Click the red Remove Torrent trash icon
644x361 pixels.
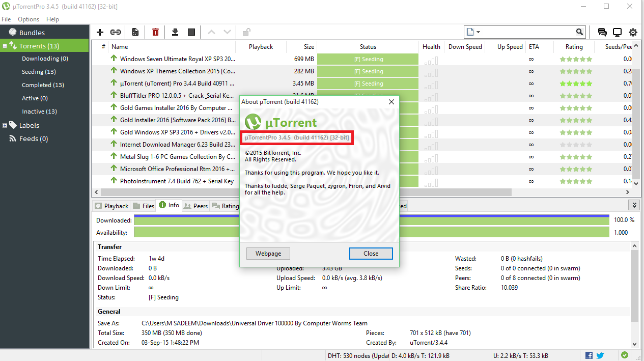tap(155, 32)
